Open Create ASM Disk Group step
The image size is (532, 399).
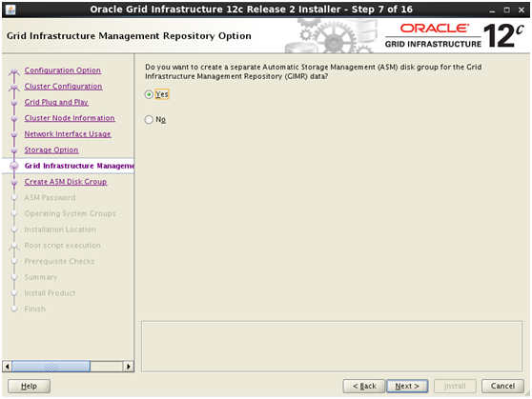pos(66,182)
